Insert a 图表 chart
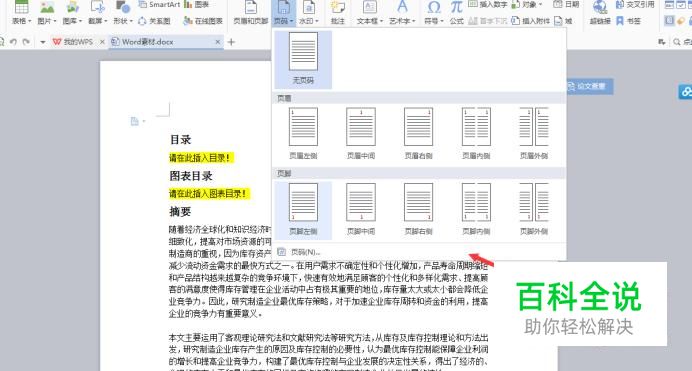This screenshot has height=371, width=692. coord(197,5)
